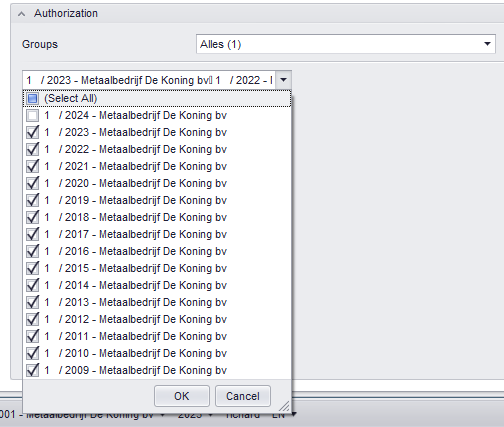This screenshot has width=504, height=427.
Task: Open the Groups dropdown showing Alles (1)
Action: (x=346, y=44)
